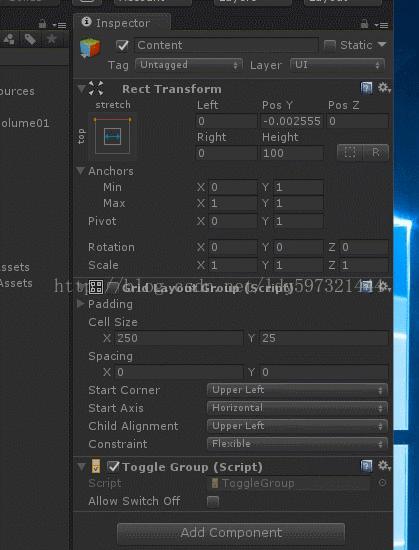Screen dimensions: 419x550
Task: Click the Pos Y field showing -0.002555
Action: (292, 121)
